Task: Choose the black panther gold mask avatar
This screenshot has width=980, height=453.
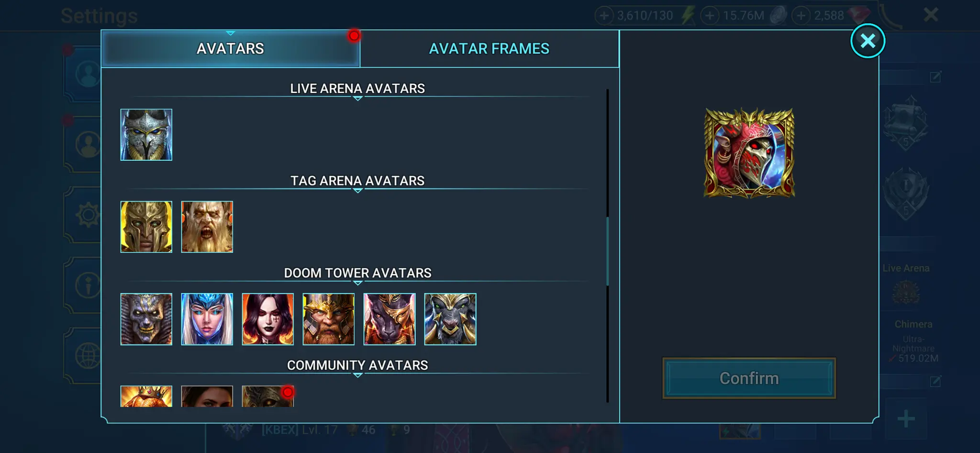Action: (389, 319)
